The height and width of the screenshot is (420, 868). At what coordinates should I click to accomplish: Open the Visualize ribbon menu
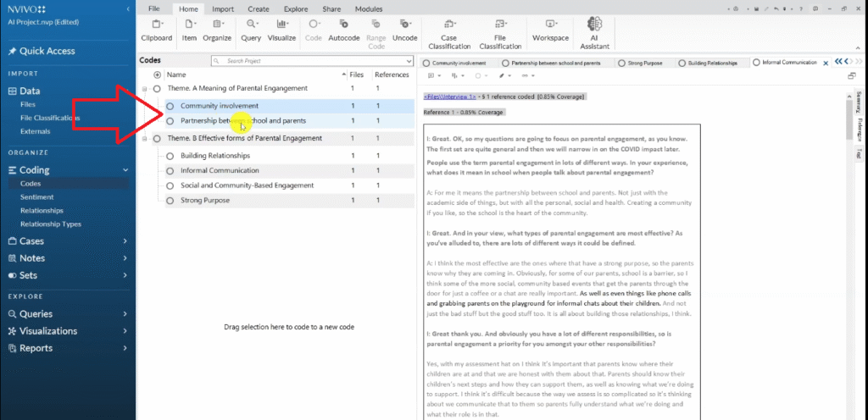coord(281,30)
